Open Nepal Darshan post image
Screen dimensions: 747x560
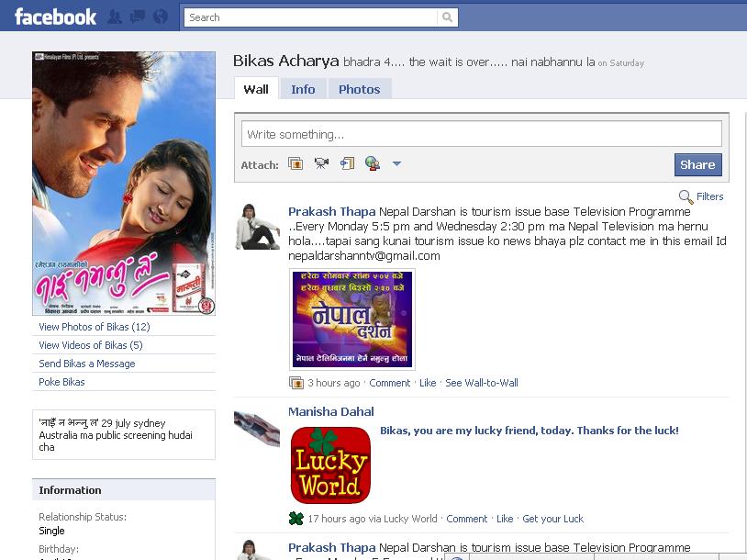click(352, 319)
